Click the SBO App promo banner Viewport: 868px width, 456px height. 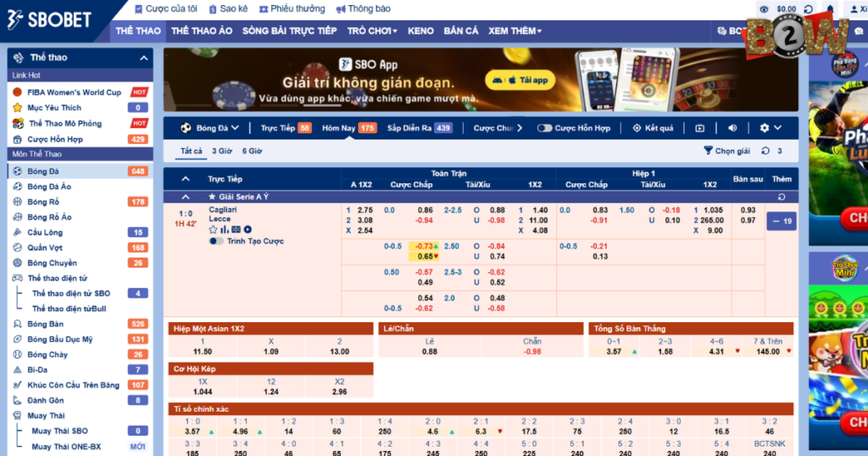coord(481,80)
